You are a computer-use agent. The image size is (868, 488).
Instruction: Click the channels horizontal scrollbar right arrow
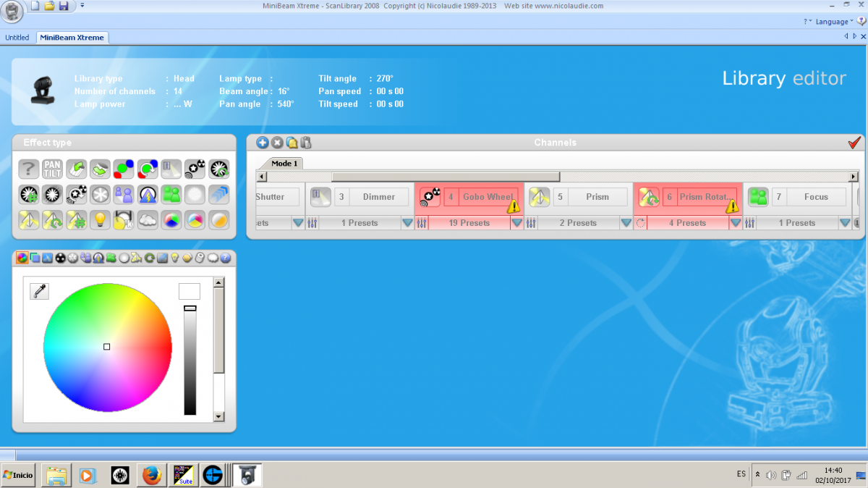coord(853,177)
